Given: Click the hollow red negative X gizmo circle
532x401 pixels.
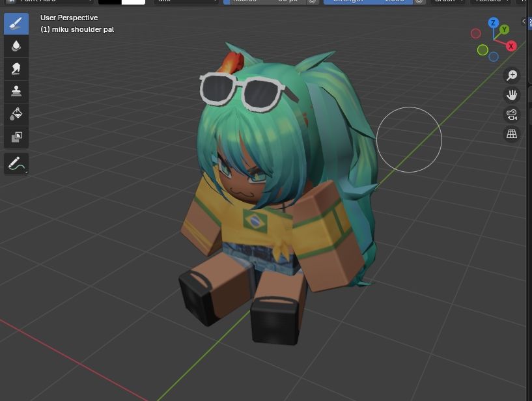Looking at the screenshot, I should point(476,34).
